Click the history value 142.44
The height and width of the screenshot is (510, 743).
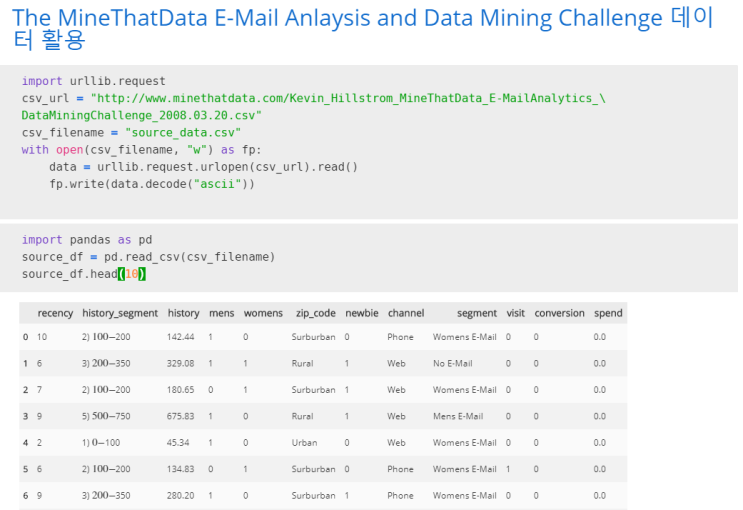pyautogui.click(x=181, y=337)
